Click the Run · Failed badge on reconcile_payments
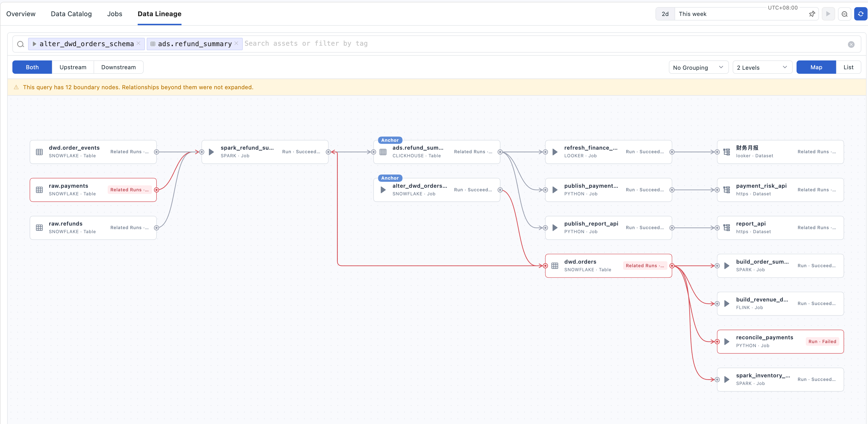 822,342
